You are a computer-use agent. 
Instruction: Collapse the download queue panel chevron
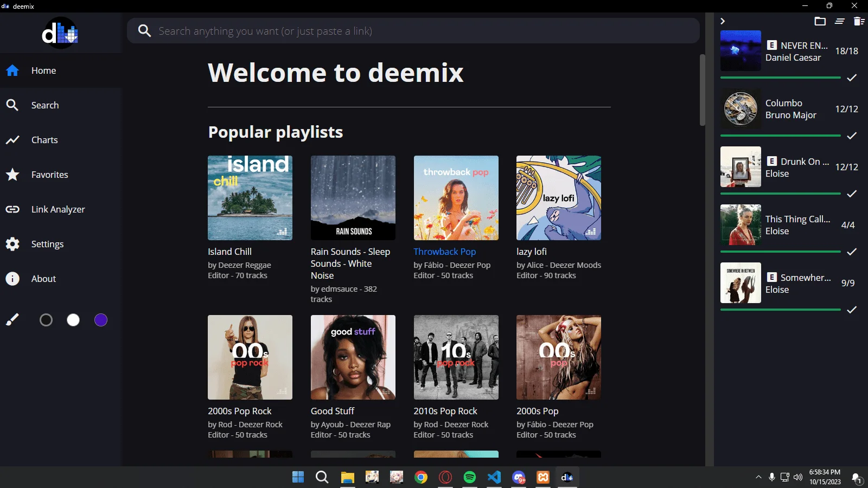point(723,21)
